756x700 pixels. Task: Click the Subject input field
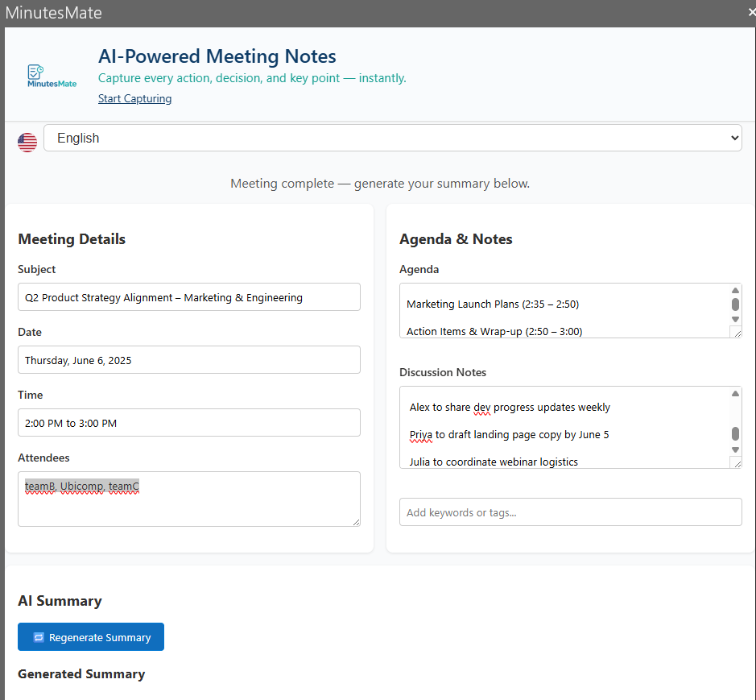pos(189,297)
